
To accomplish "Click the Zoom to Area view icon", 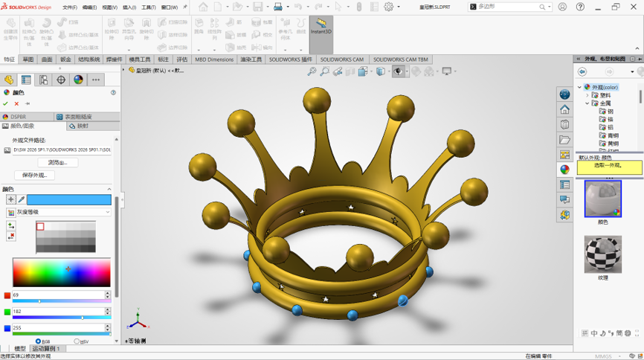I will coord(324,71).
